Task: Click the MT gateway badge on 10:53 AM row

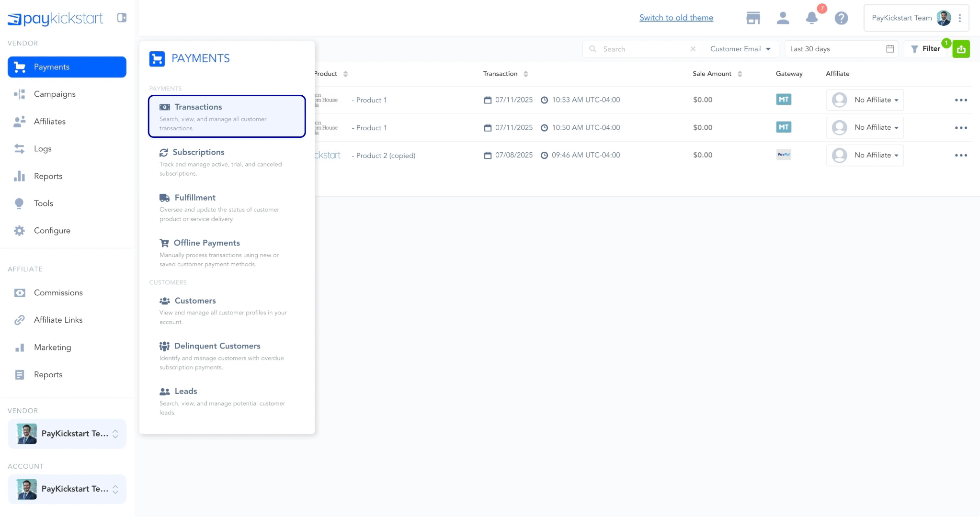Action: click(784, 100)
